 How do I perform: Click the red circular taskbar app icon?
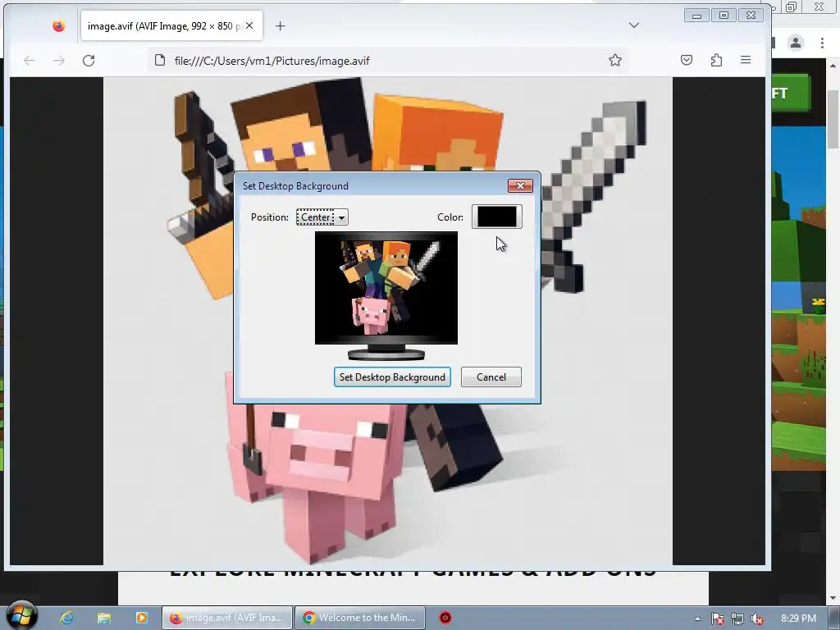point(445,618)
